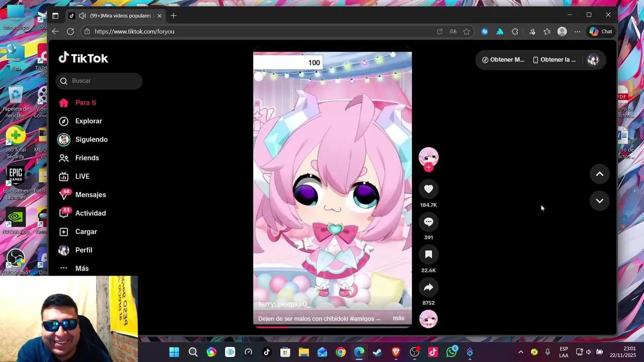
Task: Click Obtener la app button
Action: [554, 60]
